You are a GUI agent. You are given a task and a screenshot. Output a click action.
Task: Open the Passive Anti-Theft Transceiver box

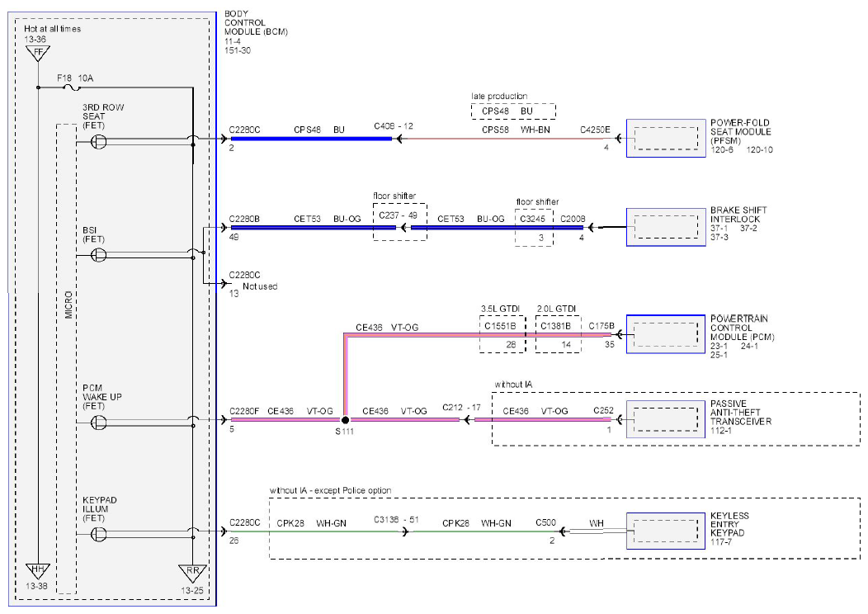pos(666,419)
